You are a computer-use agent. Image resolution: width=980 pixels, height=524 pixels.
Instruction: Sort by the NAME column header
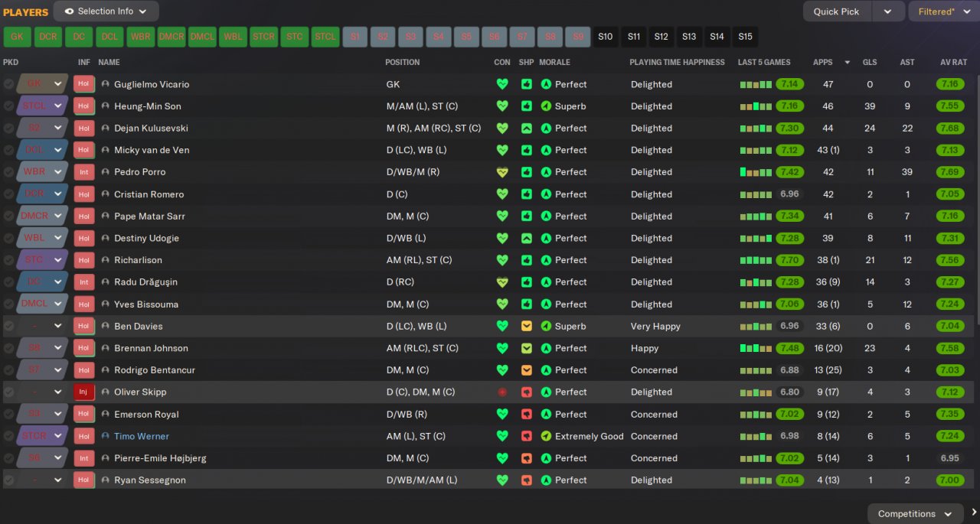coord(109,62)
